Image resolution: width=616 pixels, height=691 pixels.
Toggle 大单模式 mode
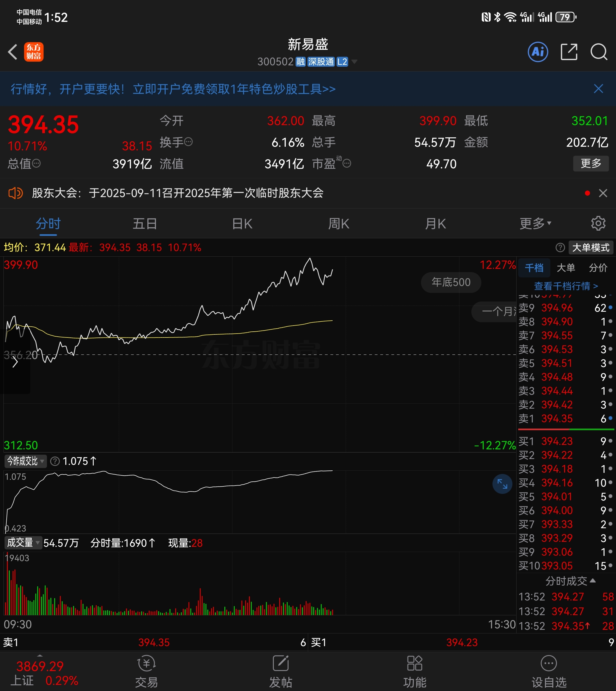pos(591,247)
